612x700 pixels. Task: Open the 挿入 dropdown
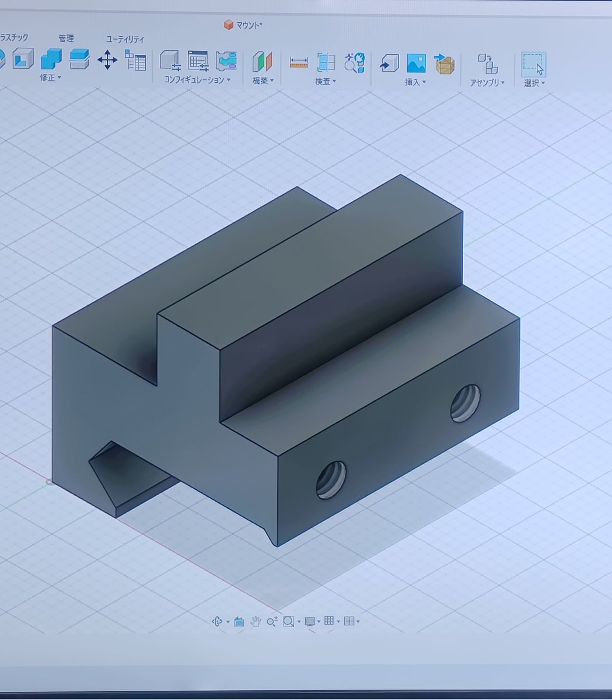coord(415,82)
